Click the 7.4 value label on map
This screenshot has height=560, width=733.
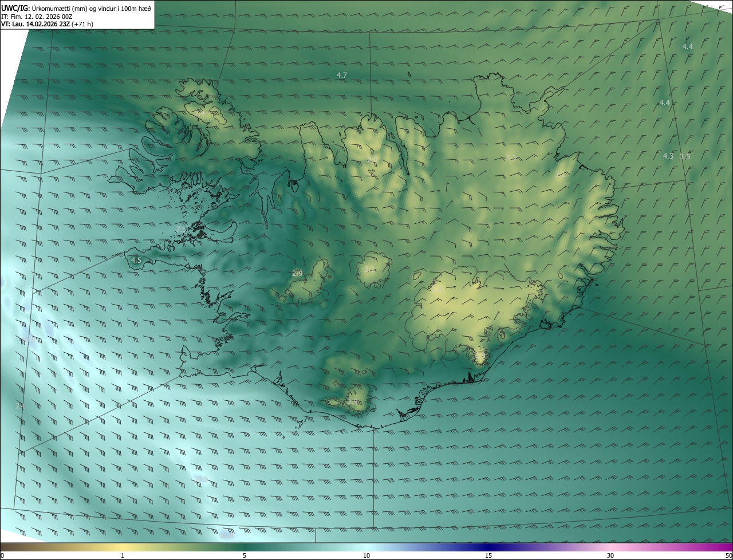point(20,405)
